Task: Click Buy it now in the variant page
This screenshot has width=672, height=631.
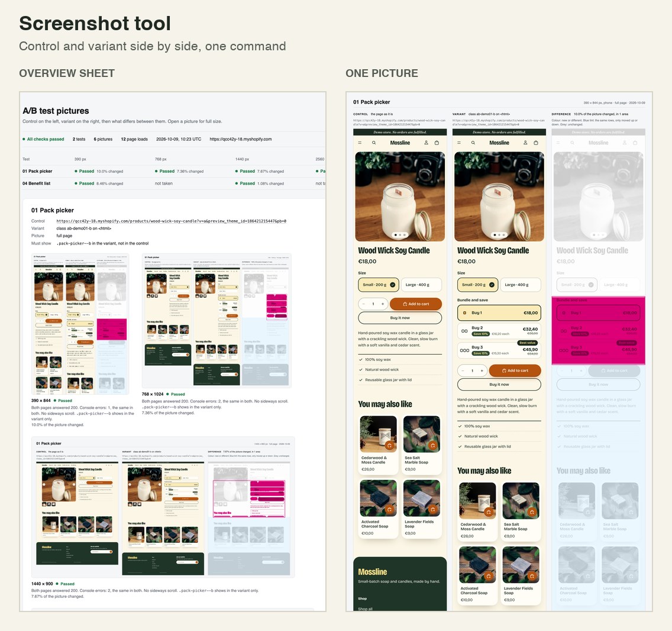Action: [499, 384]
